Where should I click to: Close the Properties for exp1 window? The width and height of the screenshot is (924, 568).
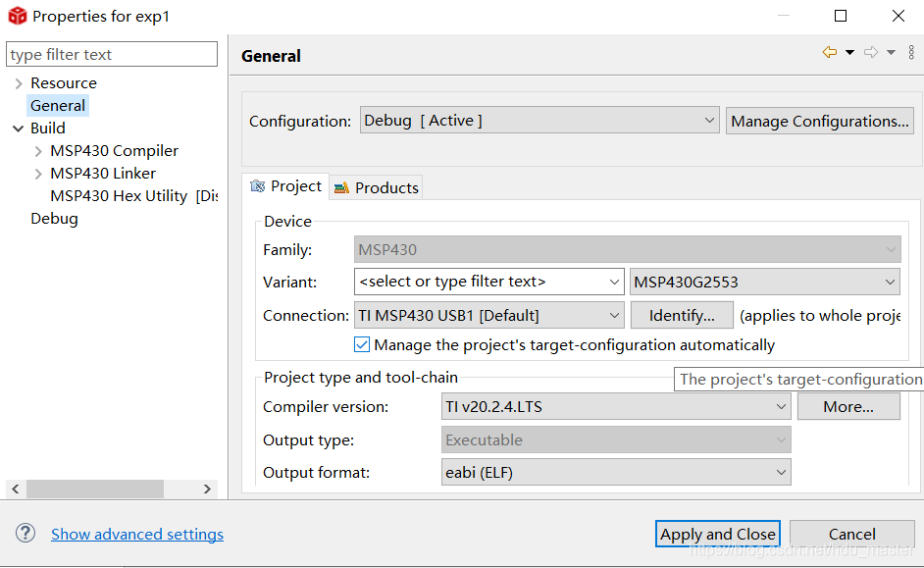point(898,16)
